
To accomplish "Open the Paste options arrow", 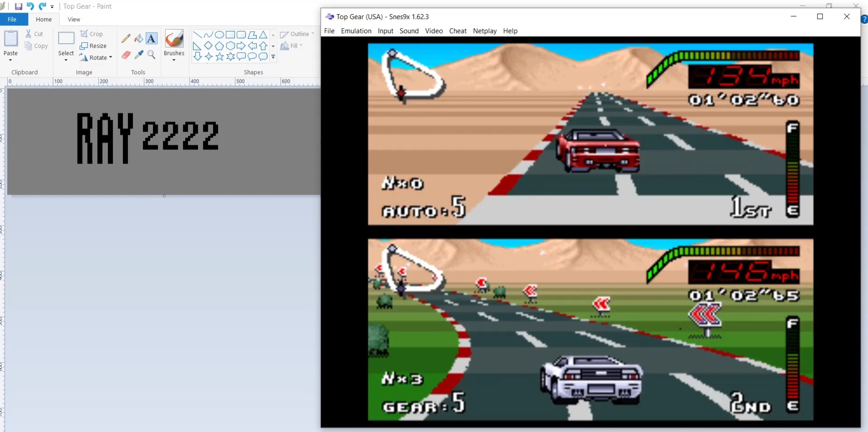I will pos(10,60).
